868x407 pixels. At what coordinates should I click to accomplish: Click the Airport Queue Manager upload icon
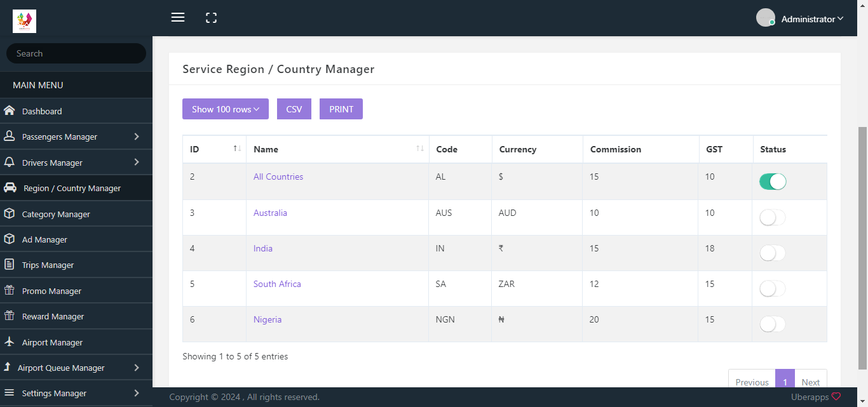(7, 367)
